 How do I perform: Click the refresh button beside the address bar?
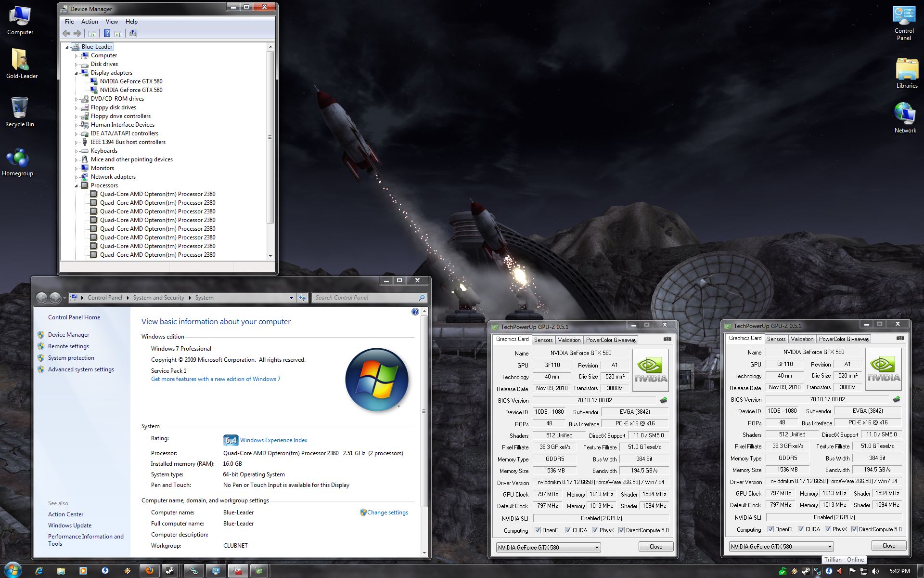302,298
